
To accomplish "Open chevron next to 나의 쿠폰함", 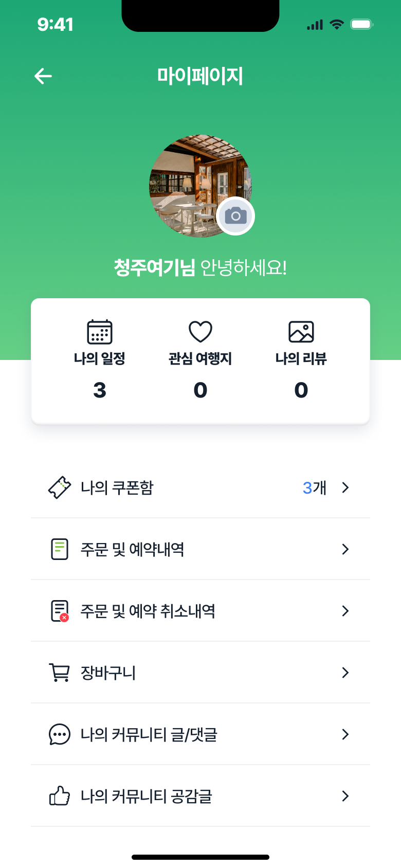I will (x=345, y=487).
